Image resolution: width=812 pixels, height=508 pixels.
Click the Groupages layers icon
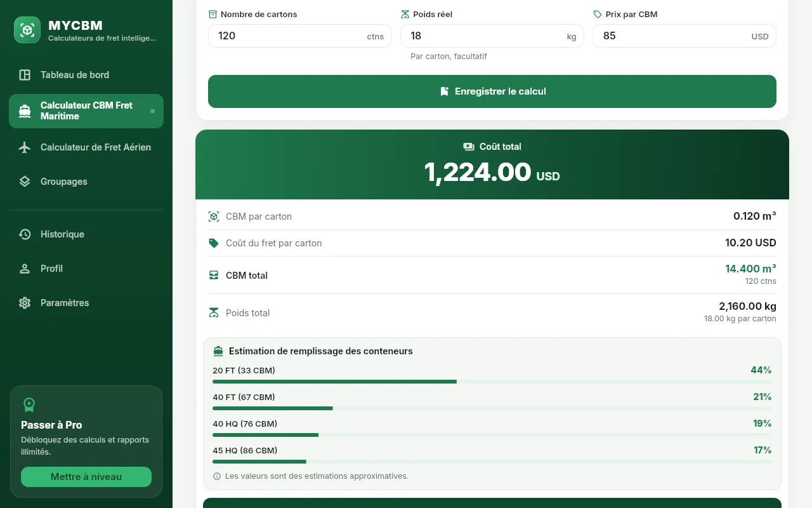[25, 182]
